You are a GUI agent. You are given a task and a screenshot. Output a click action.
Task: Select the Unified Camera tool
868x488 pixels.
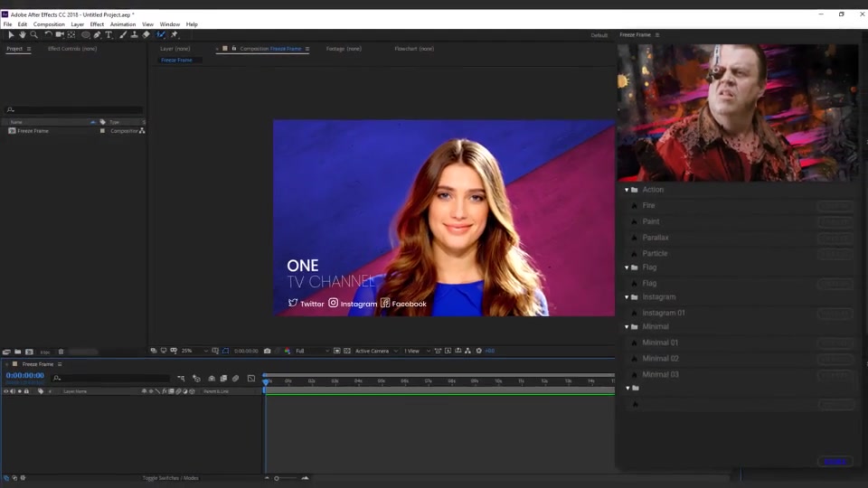pos(60,34)
